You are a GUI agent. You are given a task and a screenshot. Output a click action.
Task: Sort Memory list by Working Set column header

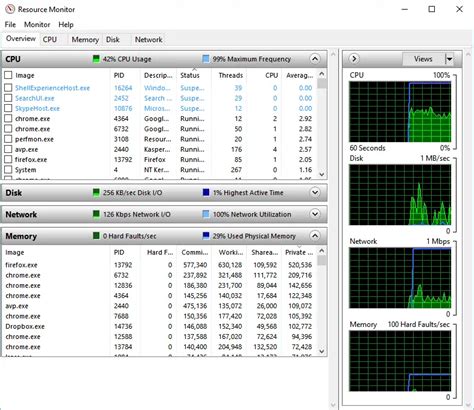[230, 252]
